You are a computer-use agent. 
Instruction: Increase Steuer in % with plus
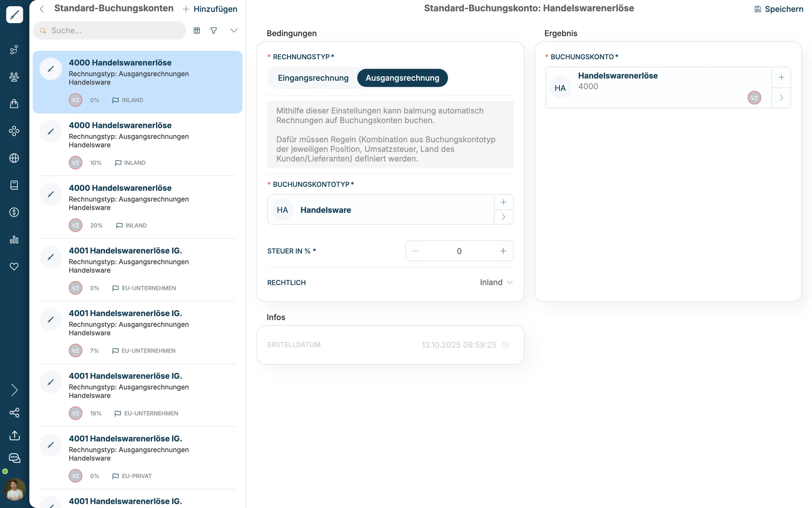pos(503,251)
